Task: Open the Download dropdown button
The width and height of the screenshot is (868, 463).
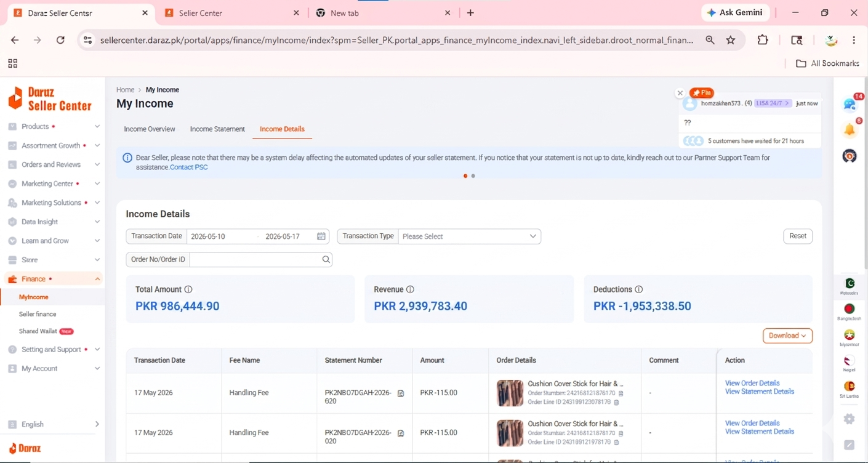Action: pyautogui.click(x=787, y=336)
